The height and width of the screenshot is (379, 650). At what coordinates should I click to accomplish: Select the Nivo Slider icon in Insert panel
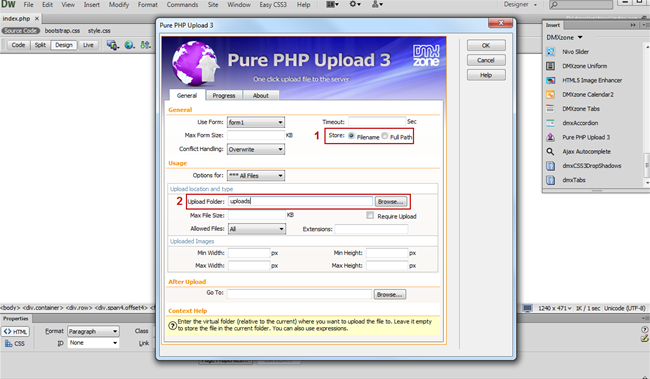click(x=551, y=52)
